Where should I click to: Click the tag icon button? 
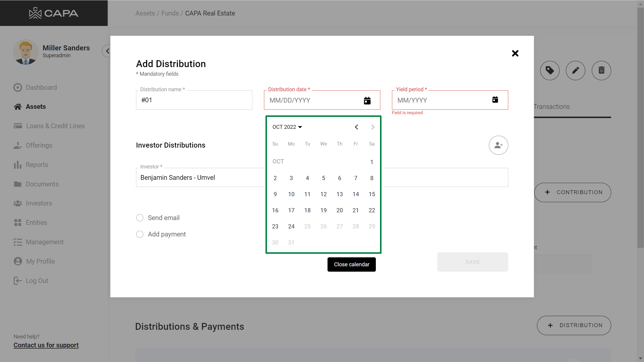click(x=549, y=70)
